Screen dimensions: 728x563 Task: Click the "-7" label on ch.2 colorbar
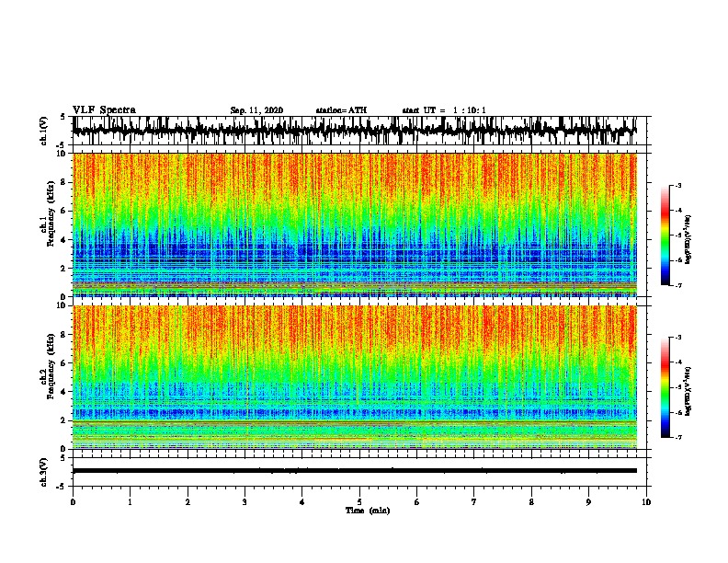click(677, 437)
